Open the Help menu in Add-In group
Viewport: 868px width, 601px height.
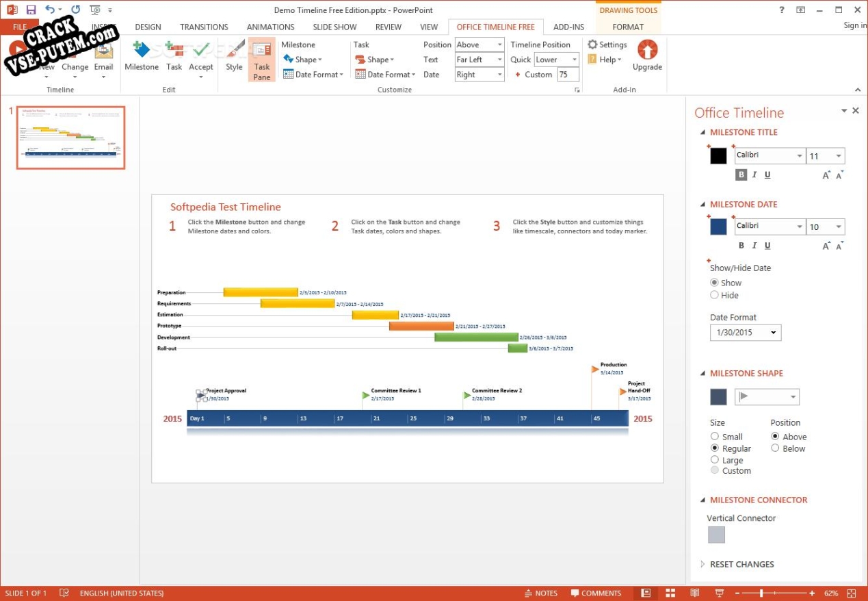point(605,60)
